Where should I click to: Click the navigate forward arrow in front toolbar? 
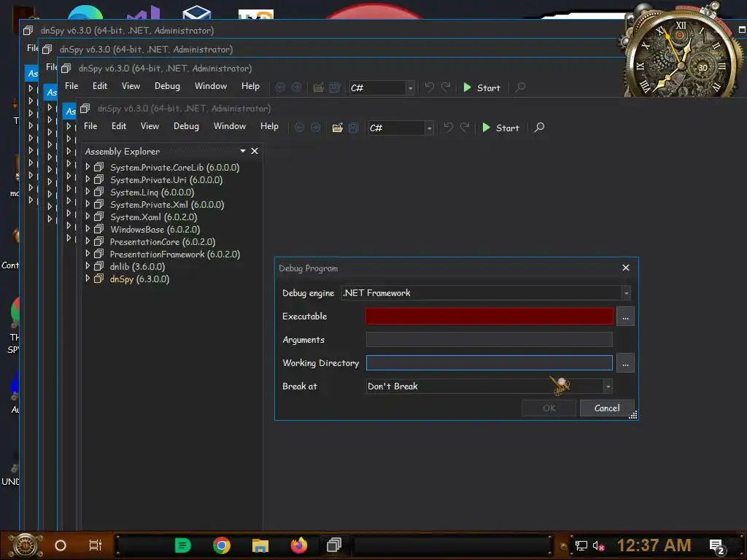[x=315, y=128]
